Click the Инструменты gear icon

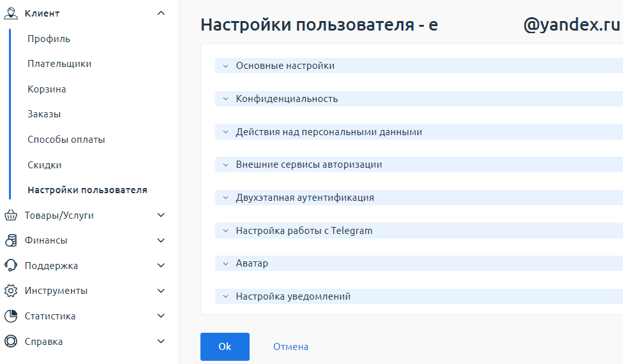click(x=11, y=291)
